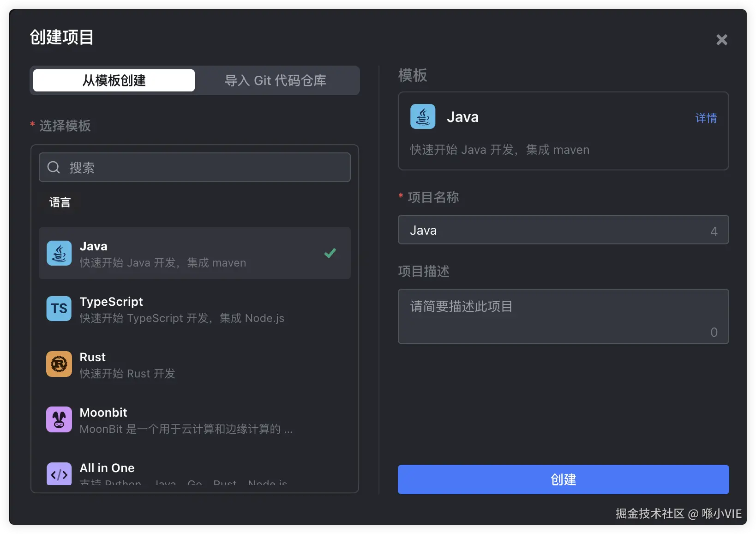Click the Java icon in the 模板 preview card
The height and width of the screenshot is (534, 756).
pos(423,116)
